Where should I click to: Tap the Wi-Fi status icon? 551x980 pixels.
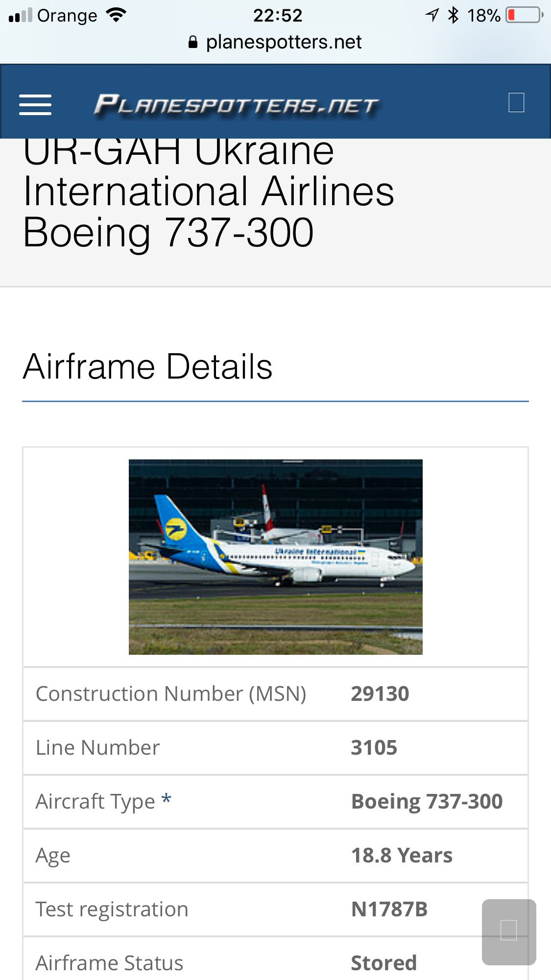[116, 15]
